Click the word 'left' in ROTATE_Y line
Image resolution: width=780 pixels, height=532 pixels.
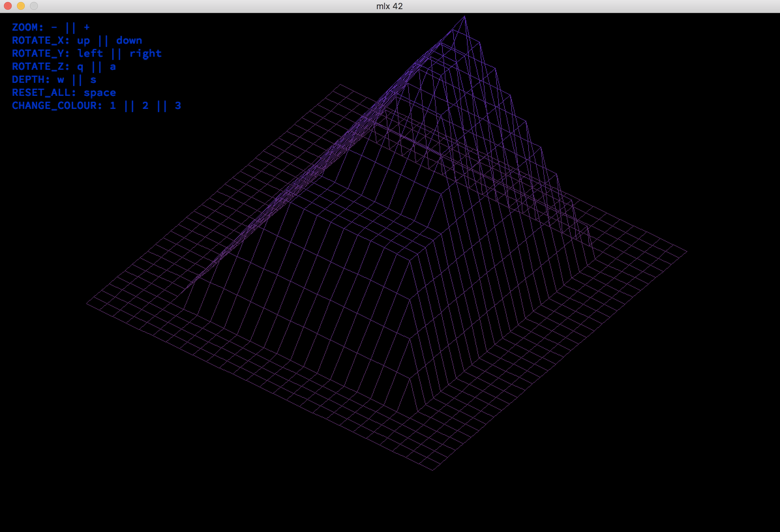coord(90,53)
